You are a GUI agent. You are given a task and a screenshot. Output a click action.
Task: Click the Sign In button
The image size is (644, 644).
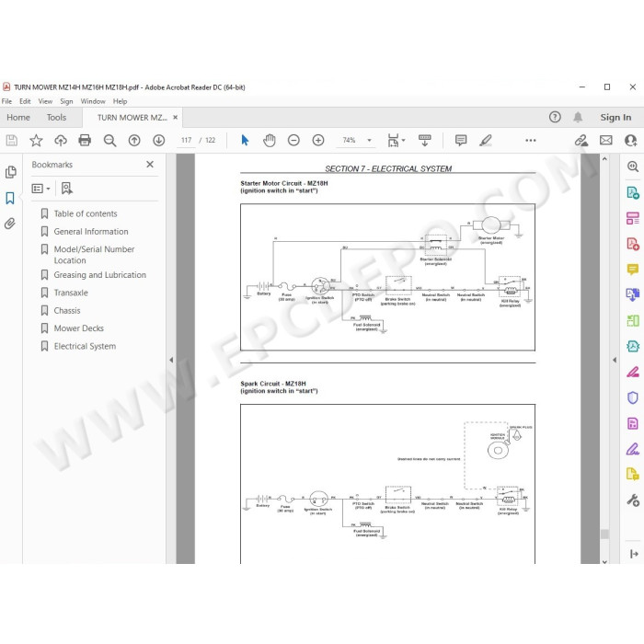[x=615, y=118]
